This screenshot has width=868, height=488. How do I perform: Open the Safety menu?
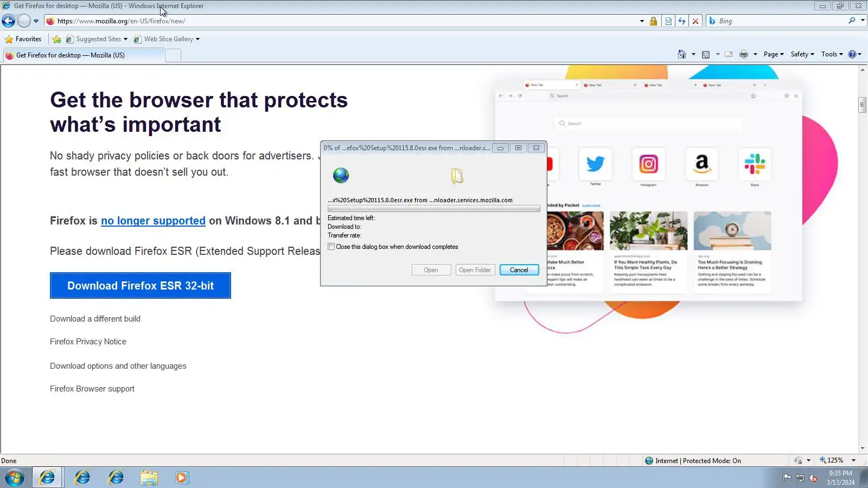pyautogui.click(x=802, y=54)
